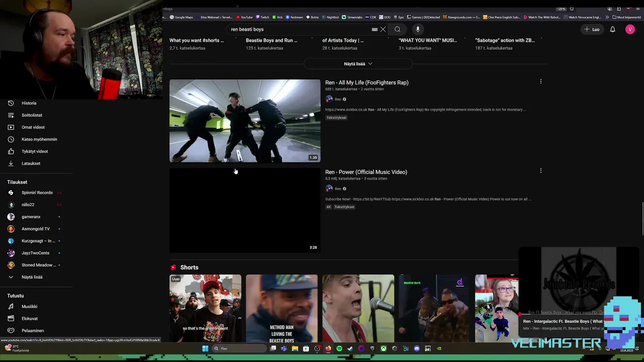The image size is (644, 362).
Task: Open more options for Ren - All My Life
Action: [541, 81]
